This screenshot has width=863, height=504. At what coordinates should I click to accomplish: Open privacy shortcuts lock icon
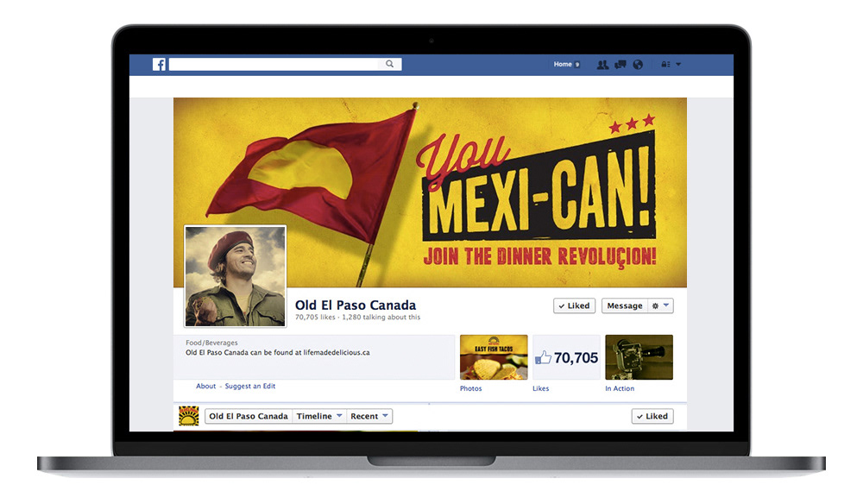[x=665, y=65]
